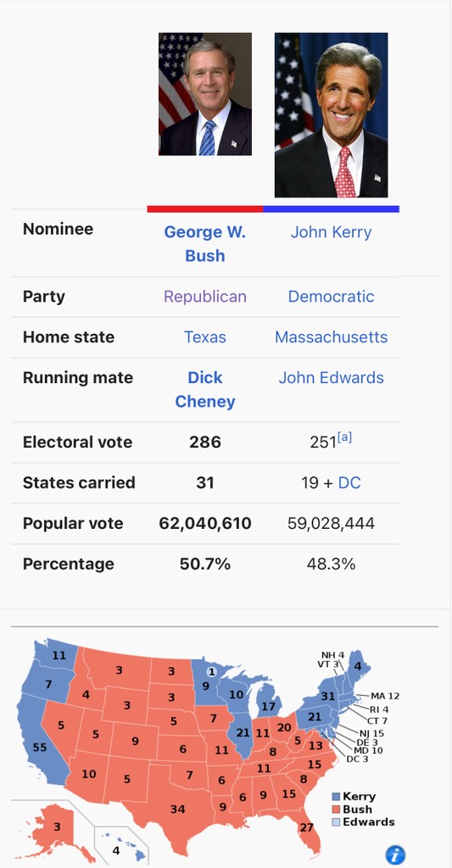
Task: Open John Kerry portrait photo
Action: [x=332, y=115]
